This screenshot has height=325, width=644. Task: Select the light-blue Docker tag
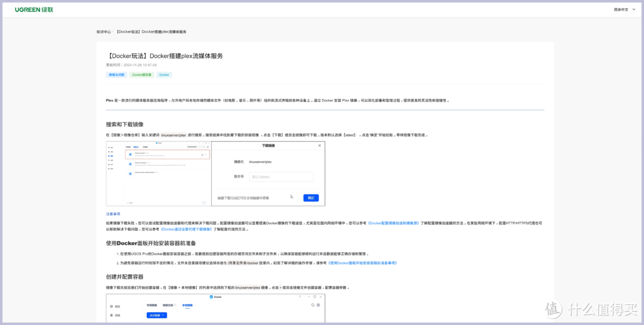164,75
